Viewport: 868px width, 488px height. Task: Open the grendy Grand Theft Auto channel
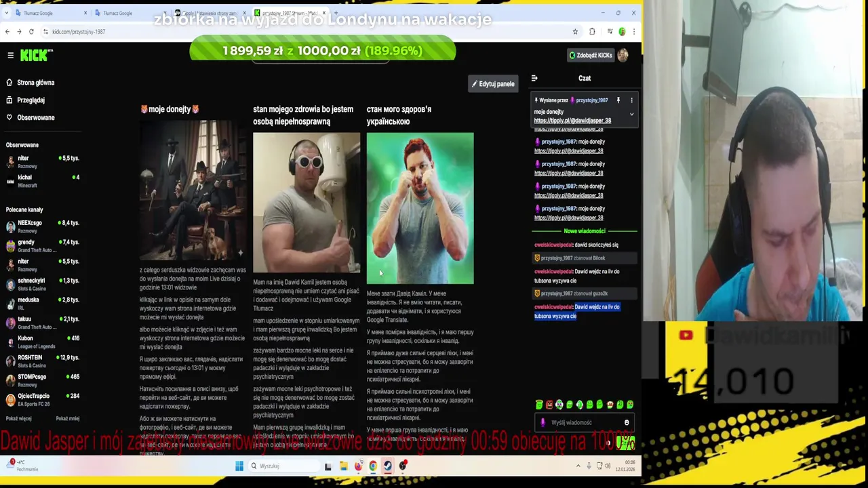[x=42, y=245]
